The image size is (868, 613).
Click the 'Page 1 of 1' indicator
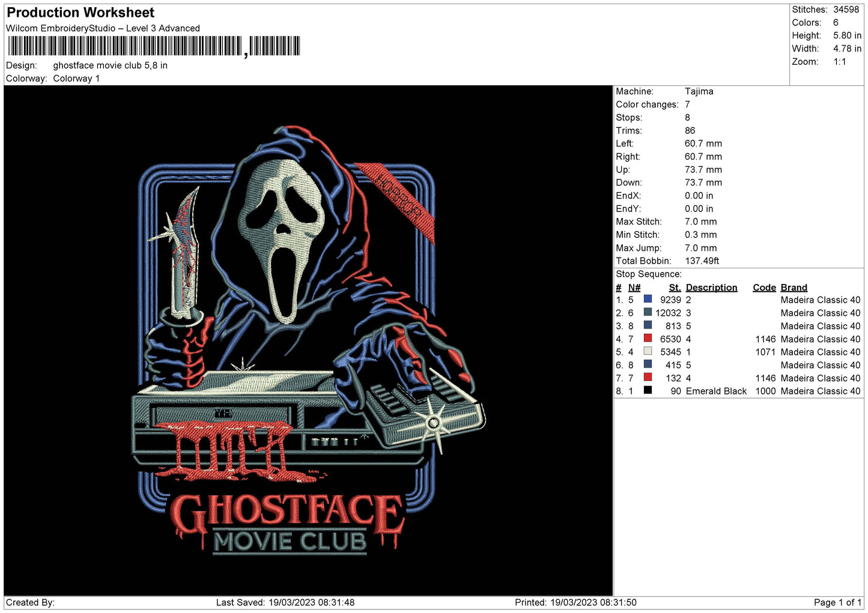pyautogui.click(x=837, y=603)
